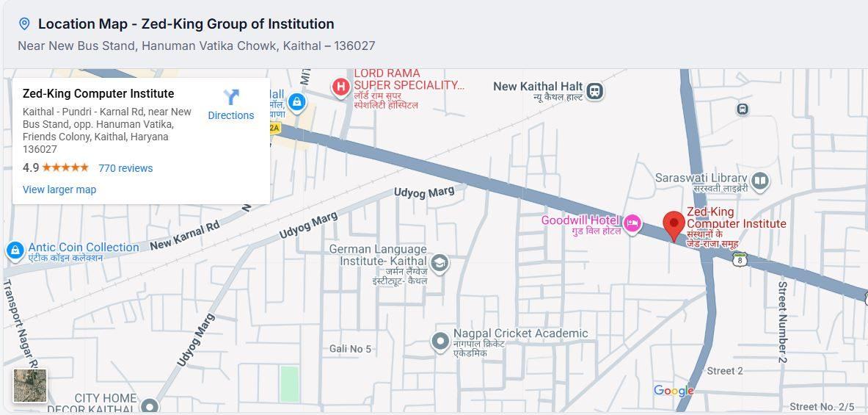Open the 770 reviews link
868x415 pixels.
coord(125,168)
